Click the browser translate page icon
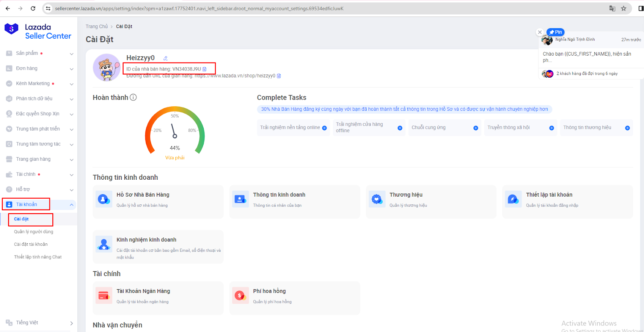 pyautogui.click(x=612, y=8)
